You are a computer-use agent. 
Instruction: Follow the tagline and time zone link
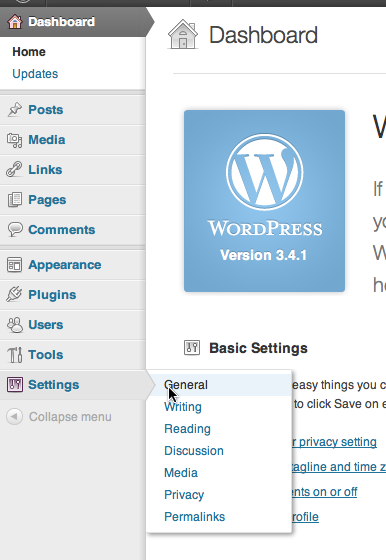(x=339, y=467)
